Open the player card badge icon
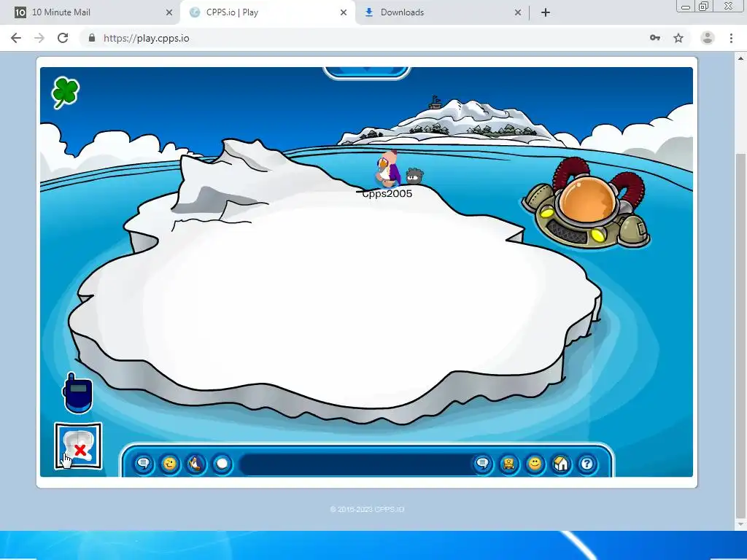747x560 pixels. point(508,463)
